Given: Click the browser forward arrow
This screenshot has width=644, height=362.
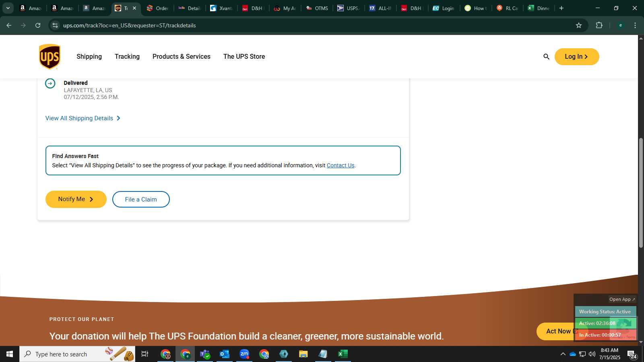Looking at the screenshot, I should [23, 25].
